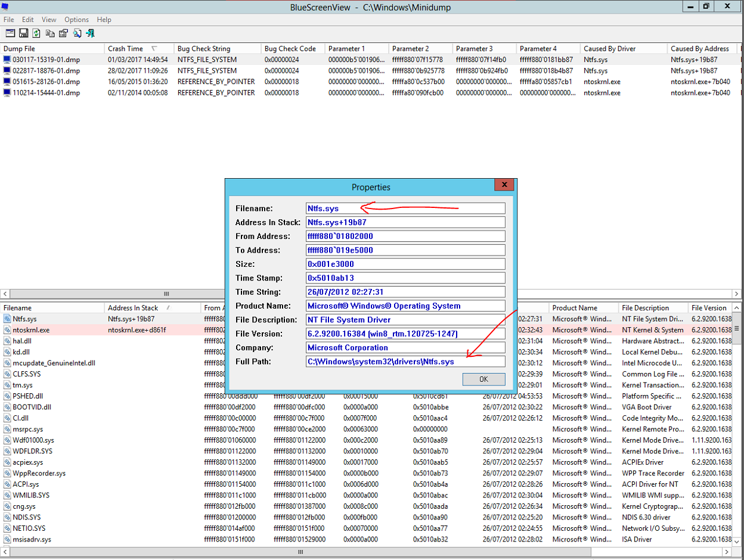Click the Save floppy disk toolbar icon
The image size is (744, 560).
click(24, 33)
